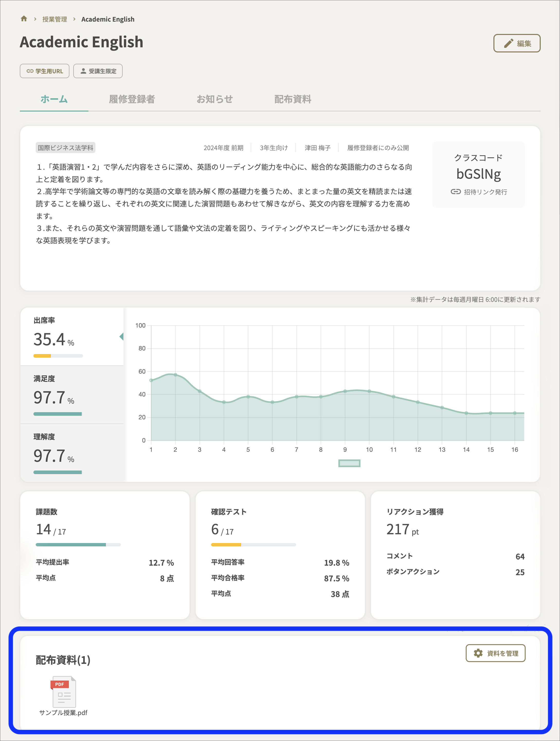
Task: Select the 理解度 metric panel
Action: coord(72,453)
